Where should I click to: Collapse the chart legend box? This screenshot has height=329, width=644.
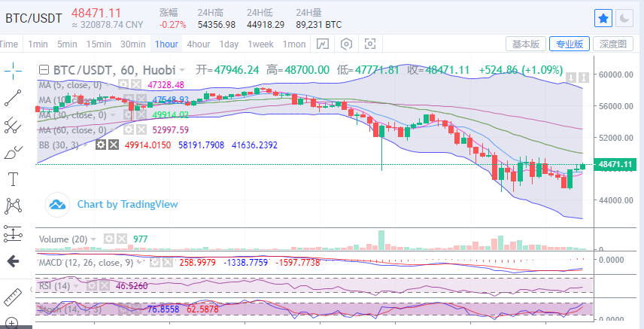(x=44, y=70)
